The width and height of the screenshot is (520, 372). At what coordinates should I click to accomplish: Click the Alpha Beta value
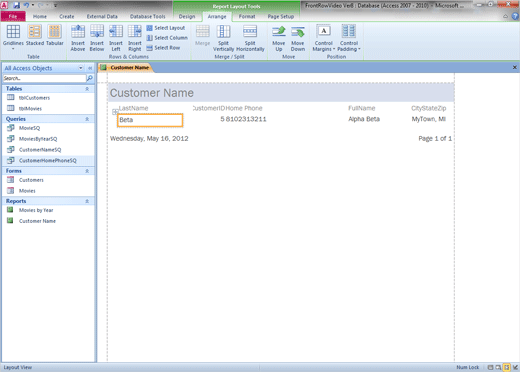tap(364, 119)
